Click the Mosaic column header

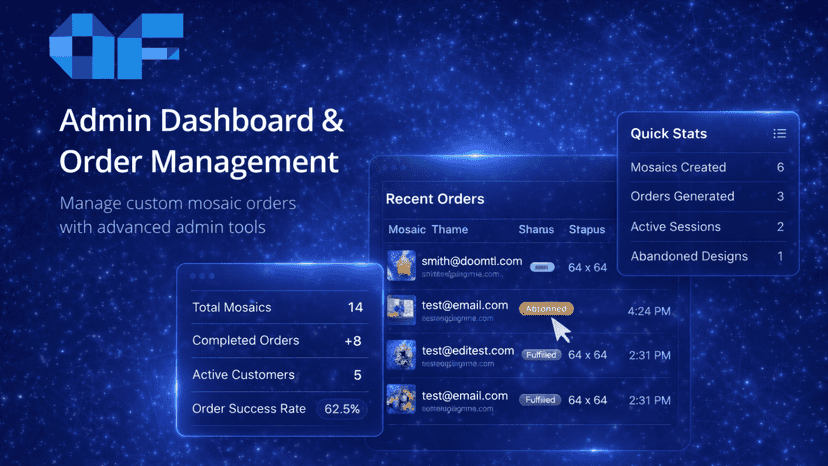pos(407,229)
